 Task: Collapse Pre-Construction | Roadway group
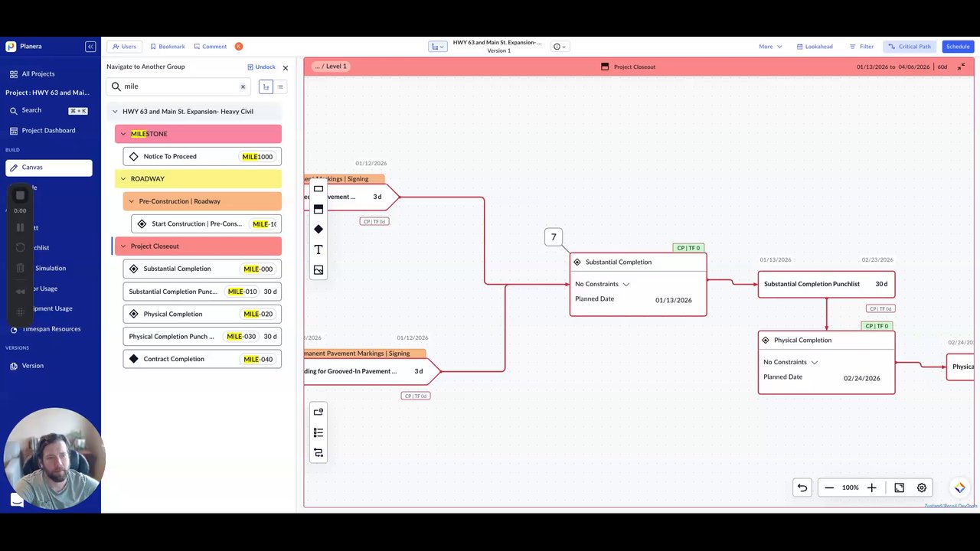pos(132,201)
